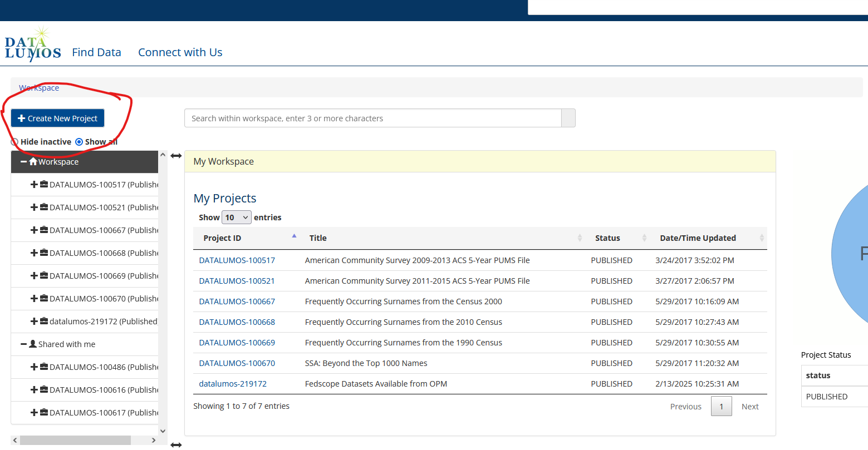The height and width of the screenshot is (450, 868).
Task: Go to the Next page of projects
Action: (749, 407)
